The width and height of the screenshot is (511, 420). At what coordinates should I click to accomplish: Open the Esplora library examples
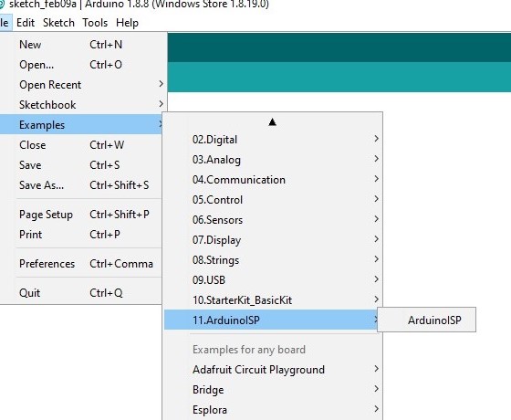(273, 410)
